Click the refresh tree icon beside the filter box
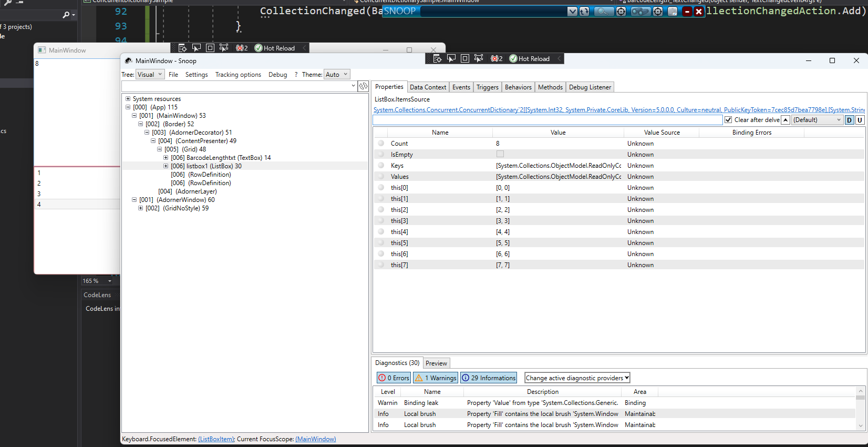 pos(363,86)
